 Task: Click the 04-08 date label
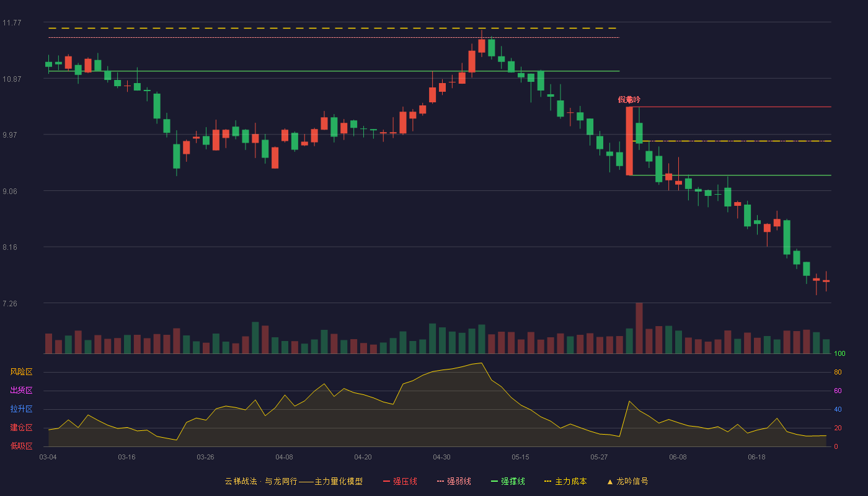coord(284,457)
